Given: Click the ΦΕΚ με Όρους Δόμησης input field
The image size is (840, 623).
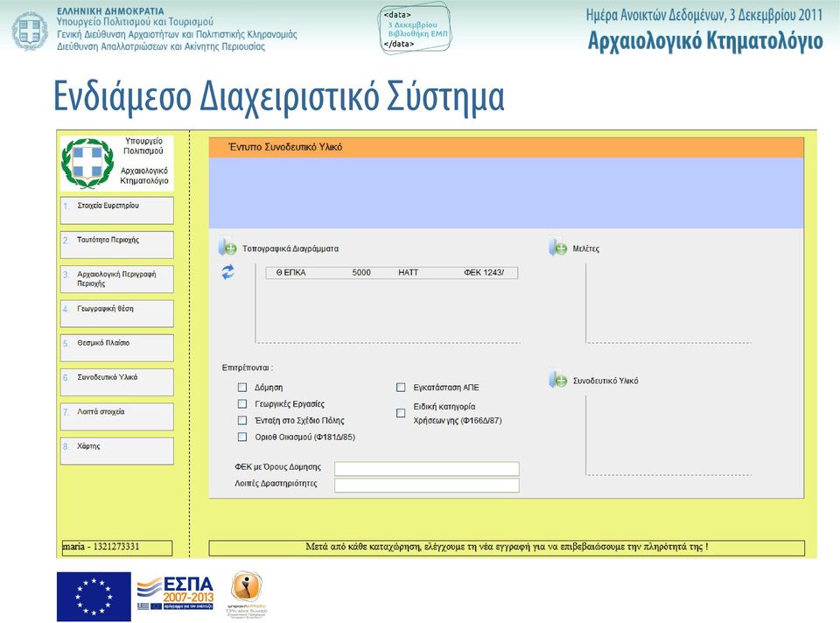Looking at the screenshot, I should click(x=427, y=469).
